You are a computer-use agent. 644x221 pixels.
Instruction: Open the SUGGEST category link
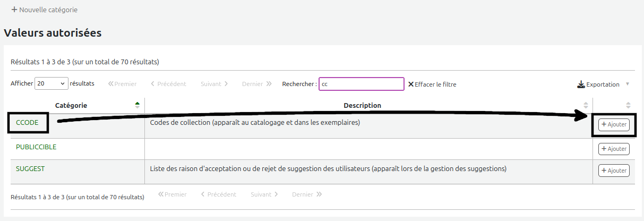[x=30, y=168]
